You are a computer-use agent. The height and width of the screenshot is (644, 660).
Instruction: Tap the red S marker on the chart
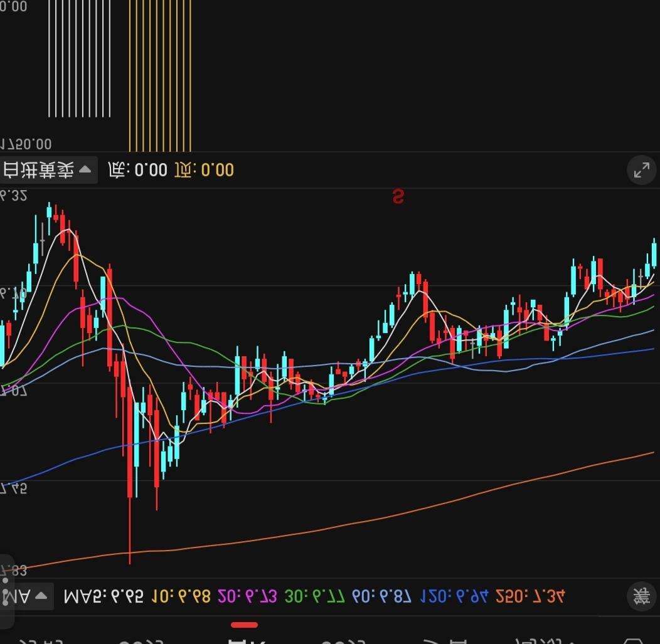(398, 196)
